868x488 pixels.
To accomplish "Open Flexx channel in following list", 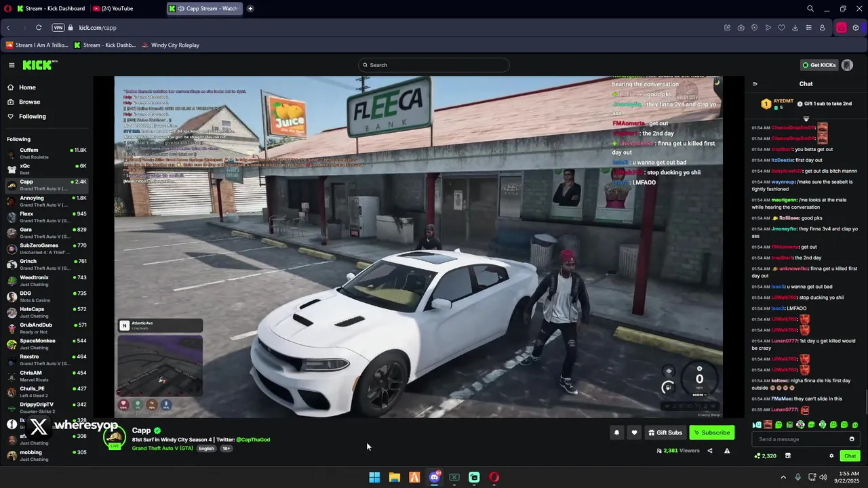I will pyautogui.click(x=46, y=217).
